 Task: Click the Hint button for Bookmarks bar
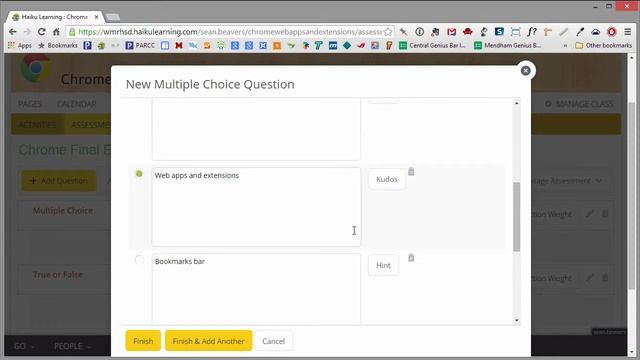coord(383,265)
